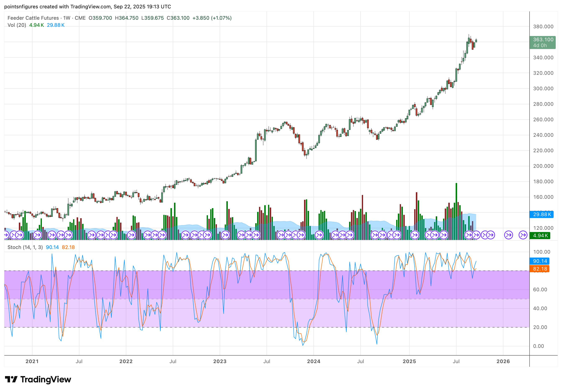
Task: Click the TradingView logo at bottom left
Action: click(x=38, y=379)
